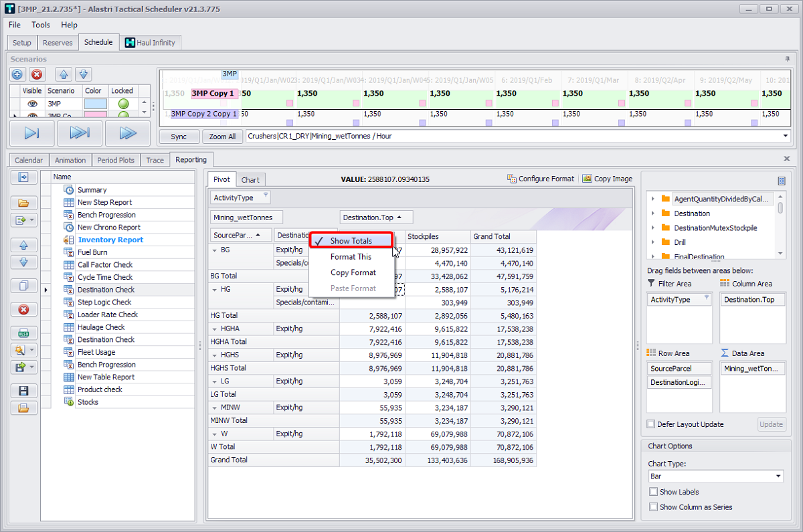The image size is (803, 532).
Task: Check the Show Labels option
Action: tap(653, 492)
